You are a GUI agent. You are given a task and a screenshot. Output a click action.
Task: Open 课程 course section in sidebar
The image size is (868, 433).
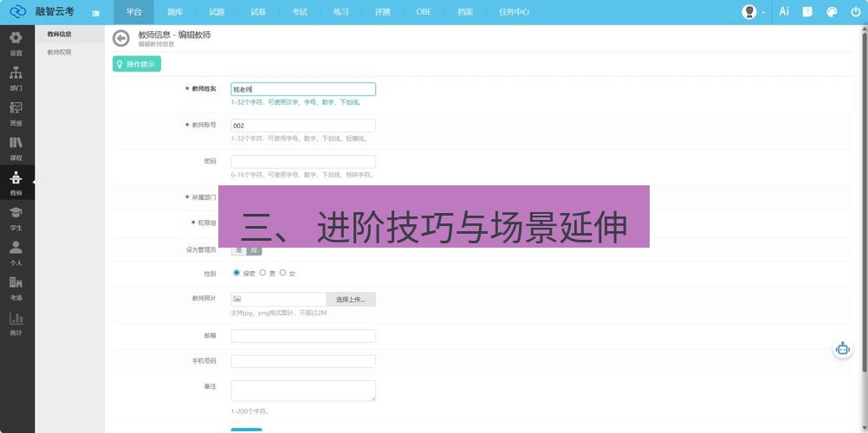[16, 148]
